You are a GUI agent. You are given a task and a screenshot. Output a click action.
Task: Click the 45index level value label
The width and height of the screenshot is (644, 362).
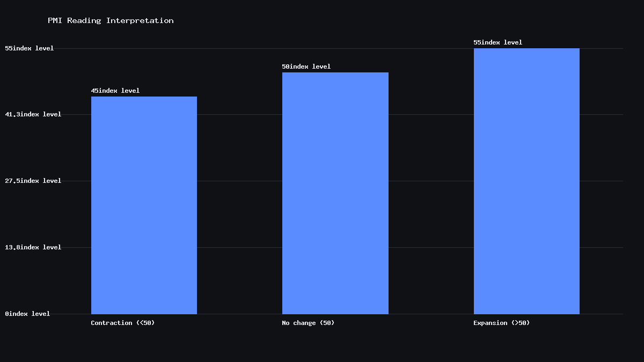pyautogui.click(x=115, y=91)
